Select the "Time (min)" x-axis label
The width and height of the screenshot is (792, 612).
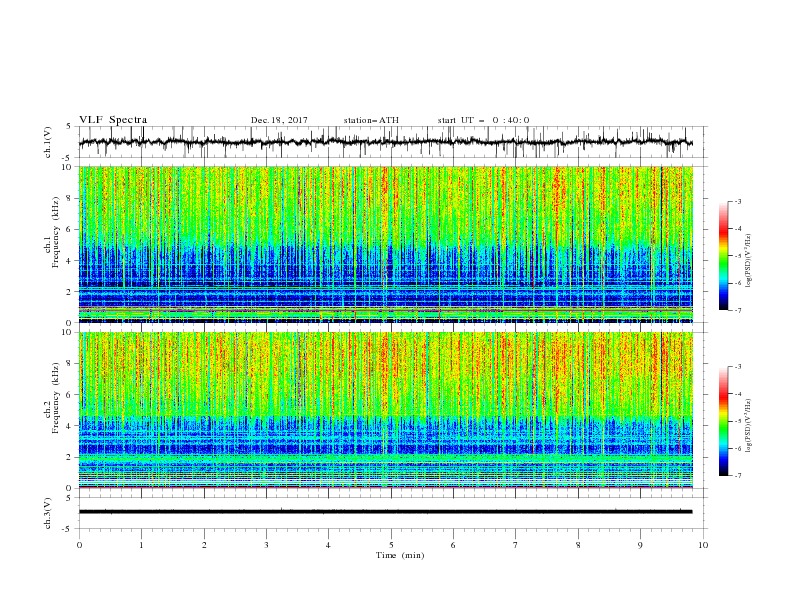tap(400, 555)
